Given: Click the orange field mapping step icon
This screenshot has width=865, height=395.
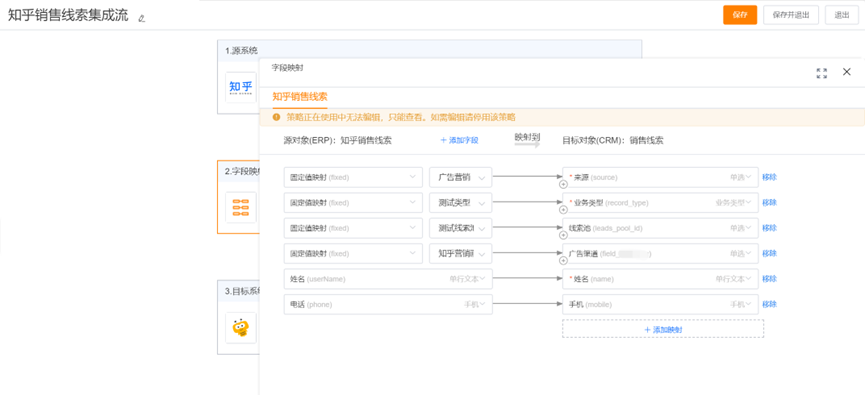Looking at the screenshot, I should (241, 207).
